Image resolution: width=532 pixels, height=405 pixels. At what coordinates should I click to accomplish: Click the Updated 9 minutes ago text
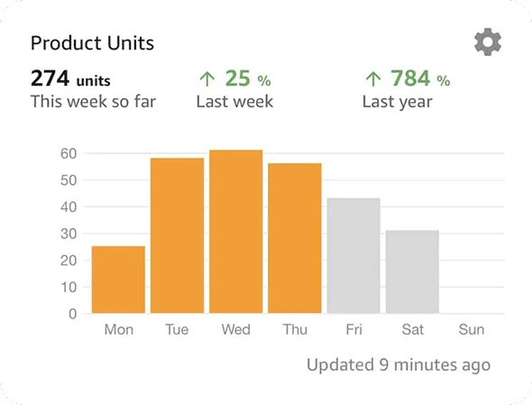[x=399, y=365]
